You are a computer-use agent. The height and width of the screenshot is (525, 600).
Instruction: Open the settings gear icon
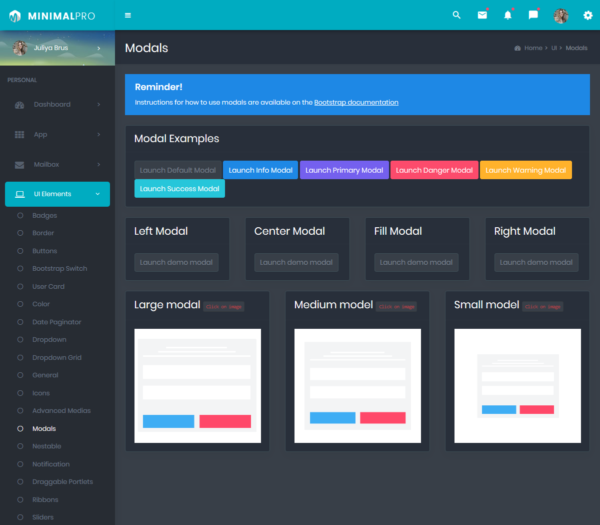tap(588, 15)
